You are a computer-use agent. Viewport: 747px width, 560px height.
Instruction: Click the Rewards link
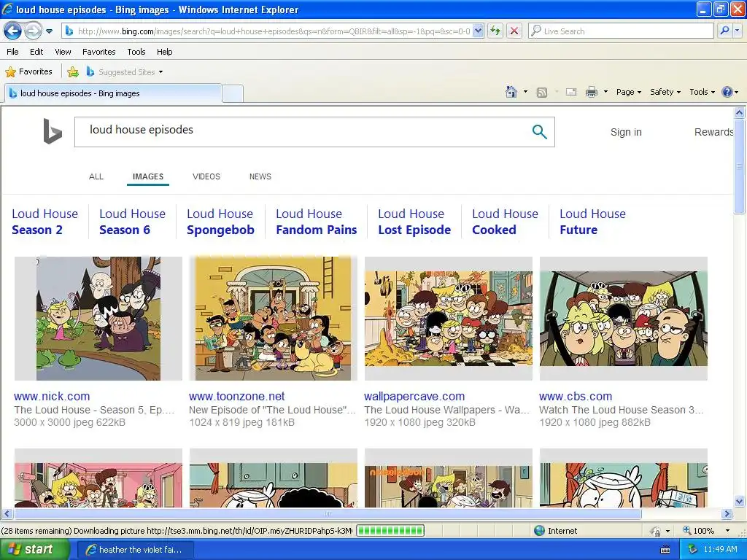tap(713, 132)
